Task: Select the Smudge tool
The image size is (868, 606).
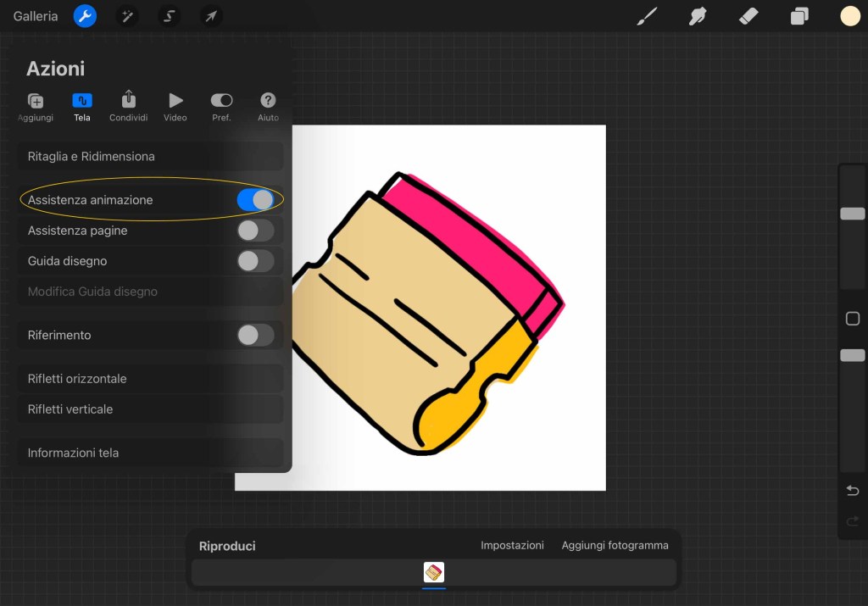Action: click(698, 16)
